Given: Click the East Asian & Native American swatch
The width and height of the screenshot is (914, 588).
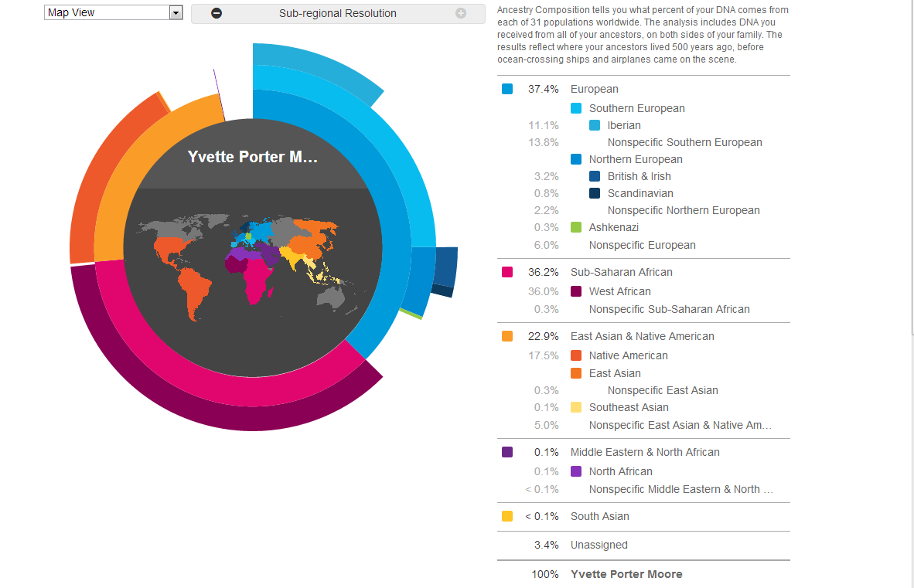Looking at the screenshot, I should [x=507, y=336].
